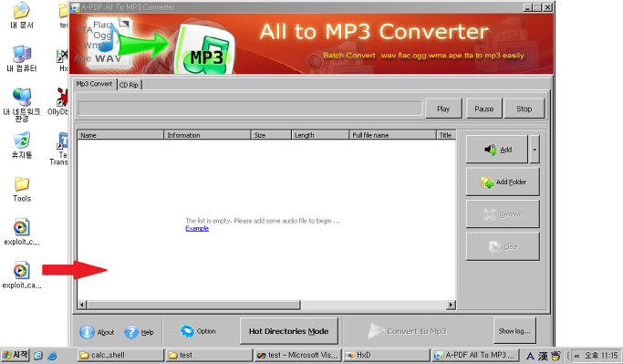Open the Example link
Image resolution: width=623 pixels, height=364 pixels.
click(x=197, y=228)
